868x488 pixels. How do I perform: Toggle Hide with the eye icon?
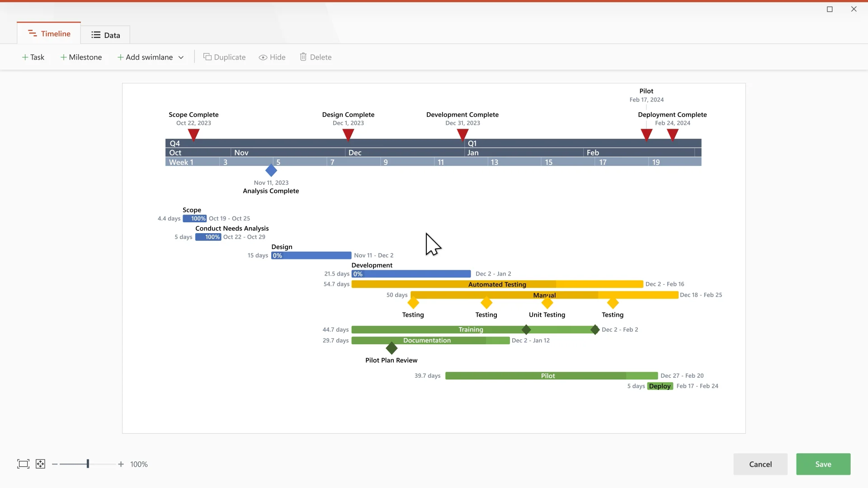[263, 57]
